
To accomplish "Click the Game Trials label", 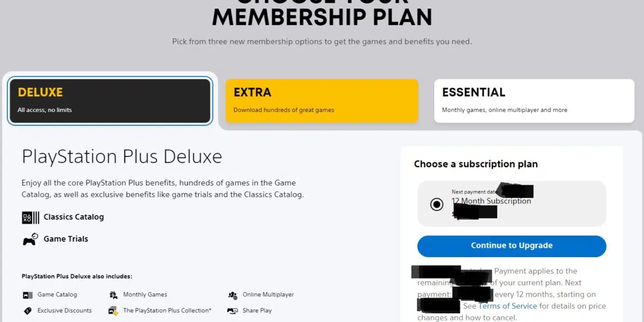I will click(66, 239).
